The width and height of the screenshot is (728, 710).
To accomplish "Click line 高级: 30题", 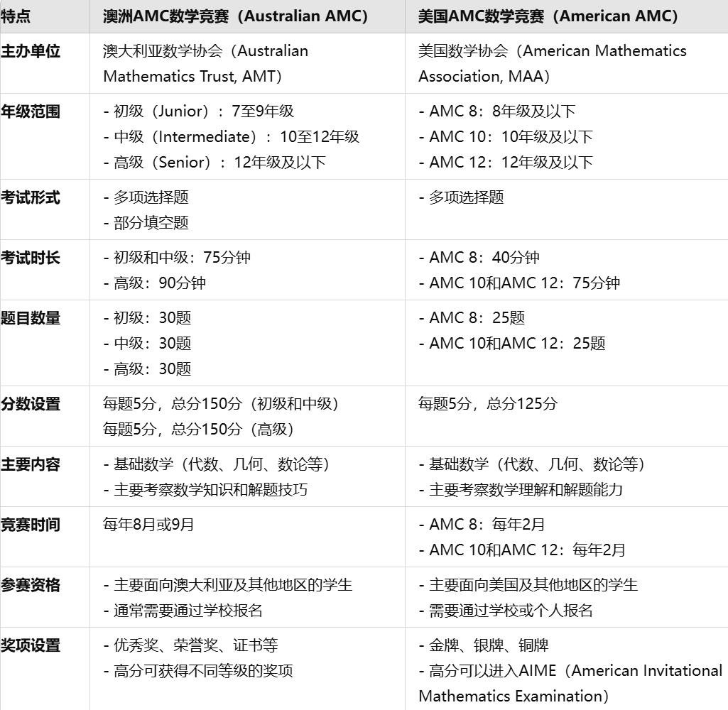I will tap(147, 368).
